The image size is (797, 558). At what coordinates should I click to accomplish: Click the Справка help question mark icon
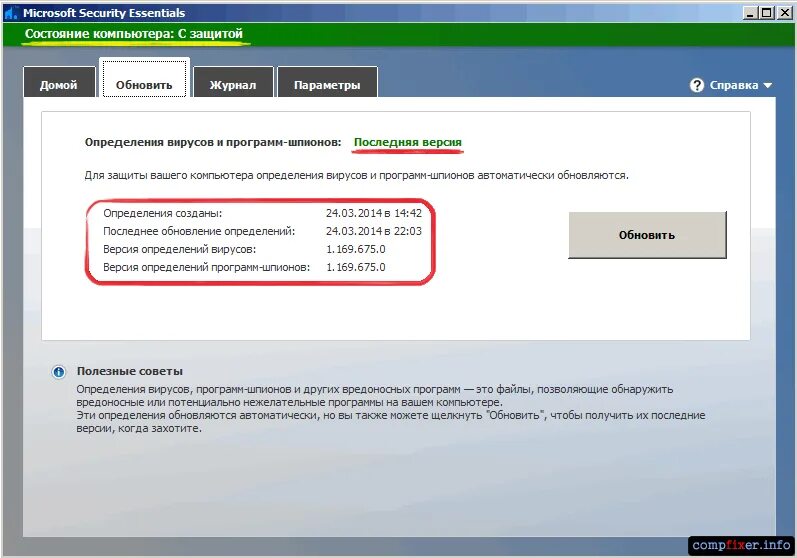pos(696,85)
